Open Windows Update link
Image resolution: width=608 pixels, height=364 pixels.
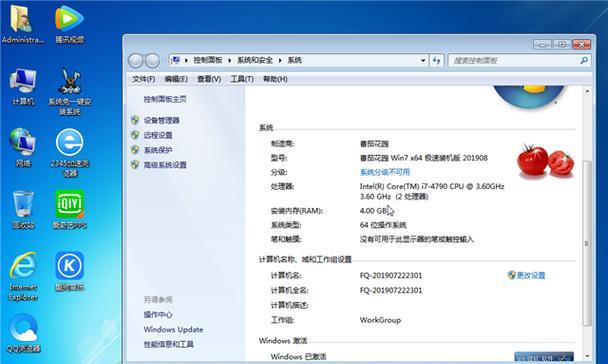tap(173, 329)
